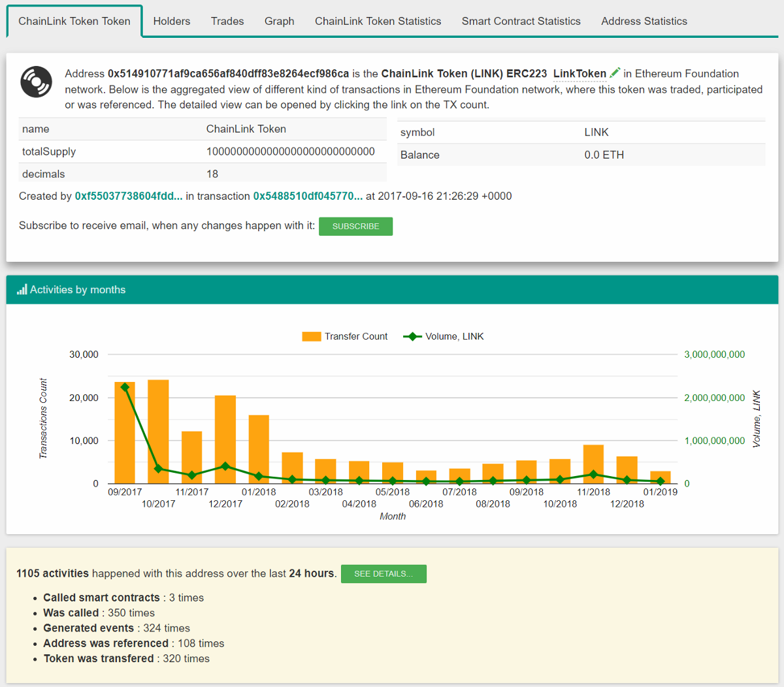The image size is (784, 687).
Task: Toggle the orange Transfer Count legend swatch
Action: point(312,336)
